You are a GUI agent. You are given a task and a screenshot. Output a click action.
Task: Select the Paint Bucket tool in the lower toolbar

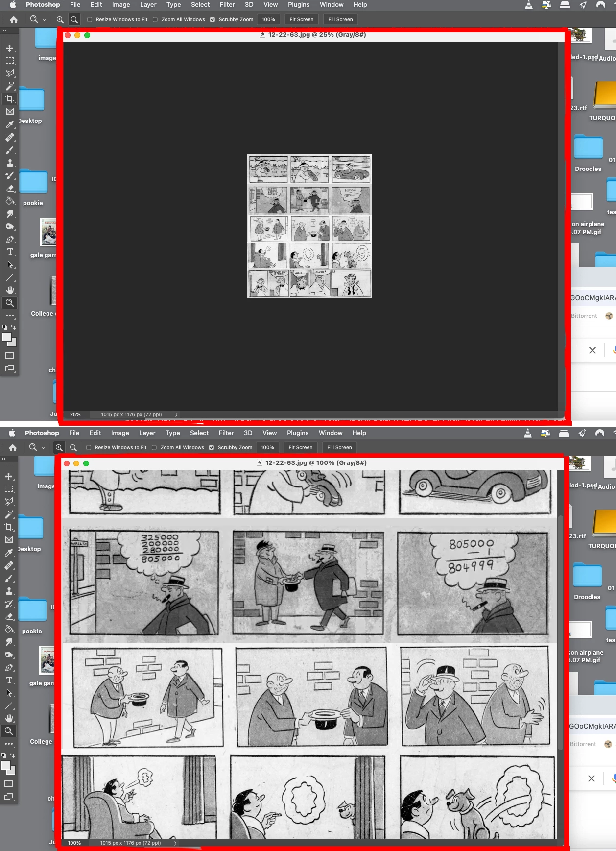tap(9, 629)
